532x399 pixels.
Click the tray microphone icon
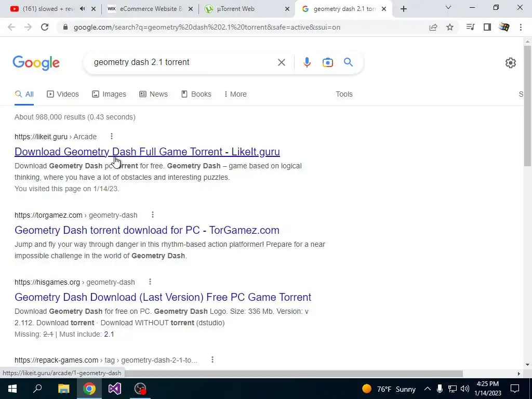[x=440, y=389]
